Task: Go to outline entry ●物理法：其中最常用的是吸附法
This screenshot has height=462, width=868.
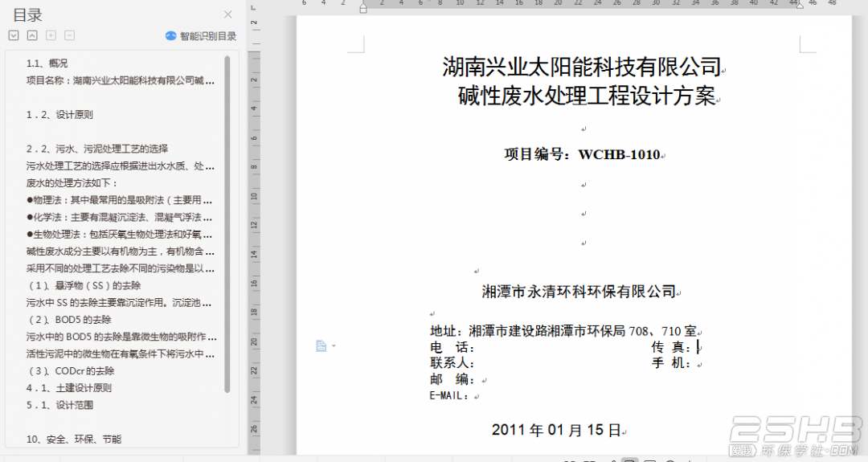Action: (x=119, y=200)
